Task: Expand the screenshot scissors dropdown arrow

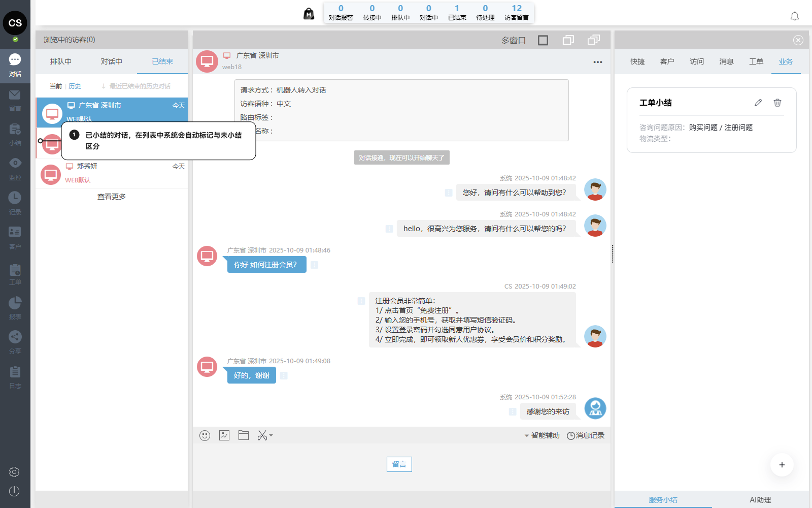Action: click(x=271, y=435)
